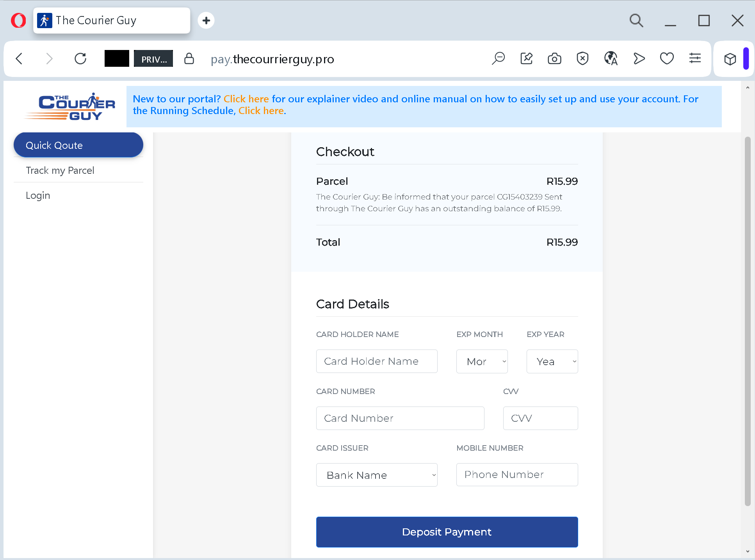The image size is (755, 560).
Task: Click the padlock site security icon
Action: point(189,59)
